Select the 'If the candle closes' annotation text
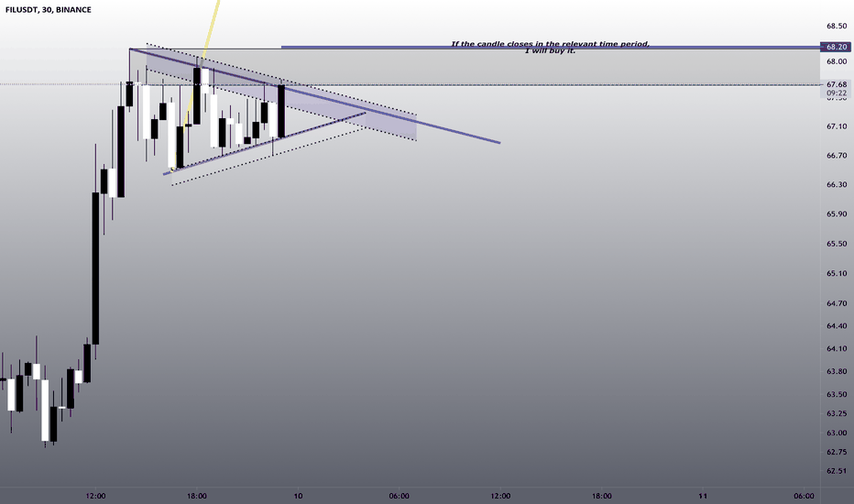This screenshot has height=504, width=854. click(550, 48)
